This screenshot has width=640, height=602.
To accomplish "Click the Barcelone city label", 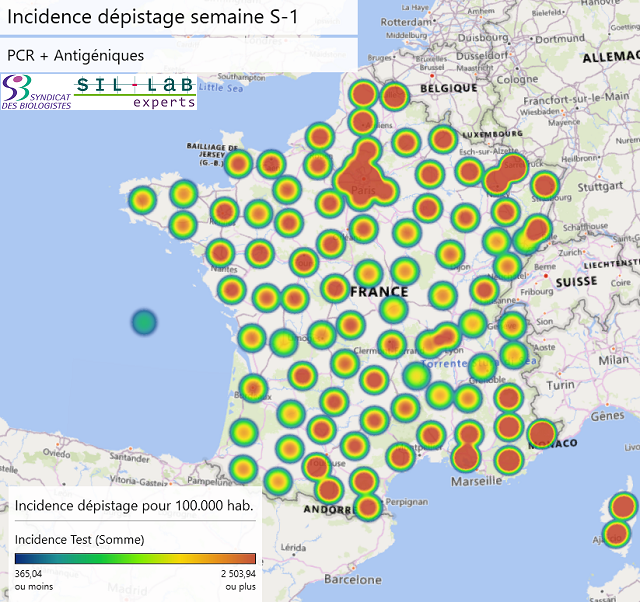I will (x=353, y=579).
